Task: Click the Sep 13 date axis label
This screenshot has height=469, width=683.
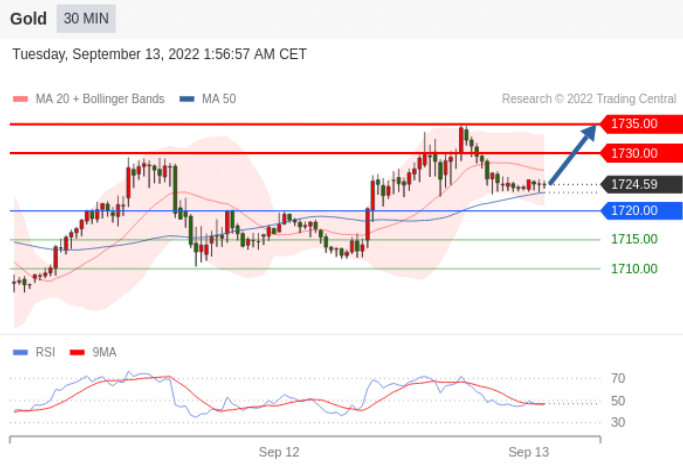Action: [528, 452]
